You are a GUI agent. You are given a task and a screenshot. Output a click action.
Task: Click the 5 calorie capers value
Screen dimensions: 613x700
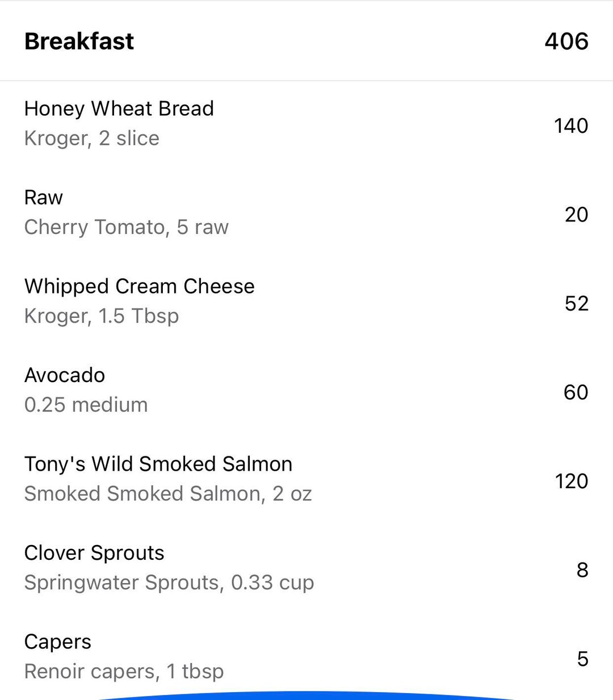(582, 659)
